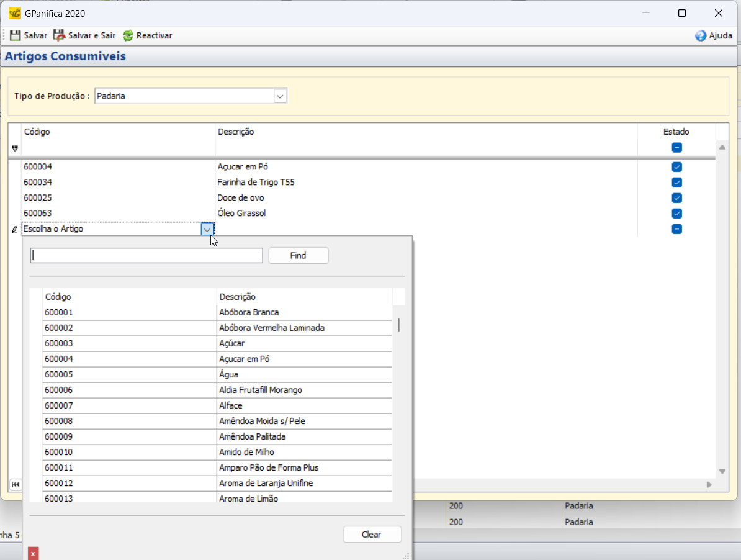Toggle the Estado filter header checkbox
The height and width of the screenshot is (560, 741).
[676, 148]
